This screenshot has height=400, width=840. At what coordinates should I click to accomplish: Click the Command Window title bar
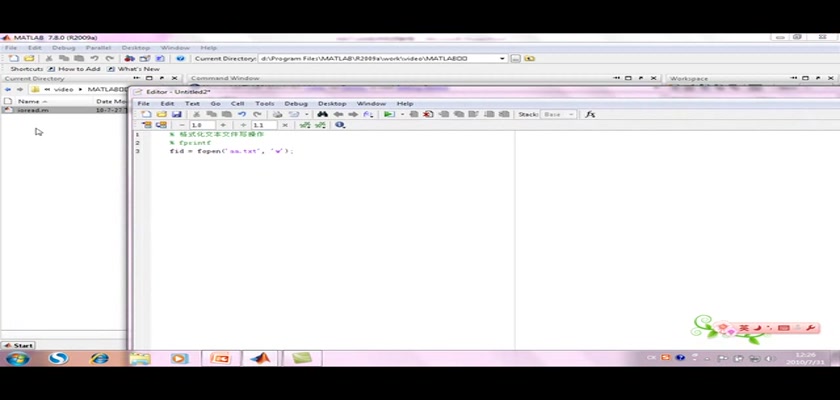point(423,78)
